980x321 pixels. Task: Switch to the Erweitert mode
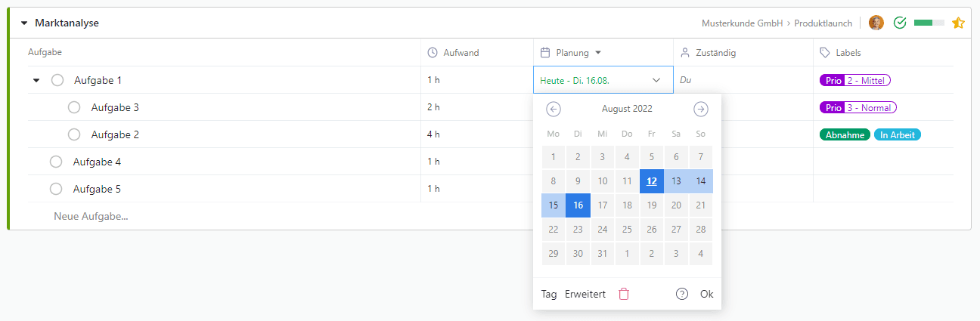pyautogui.click(x=585, y=295)
